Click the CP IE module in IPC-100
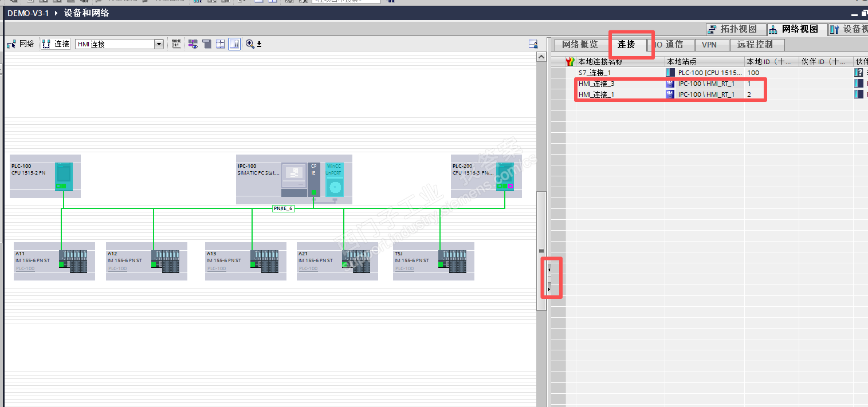This screenshot has height=407, width=868. pyautogui.click(x=313, y=179)
